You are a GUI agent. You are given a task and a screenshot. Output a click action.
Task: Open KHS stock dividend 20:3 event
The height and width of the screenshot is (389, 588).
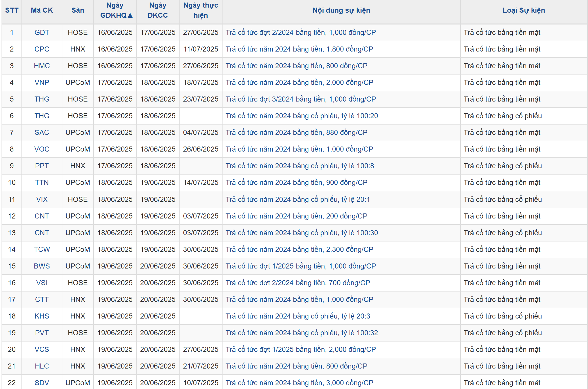(298, 316)
